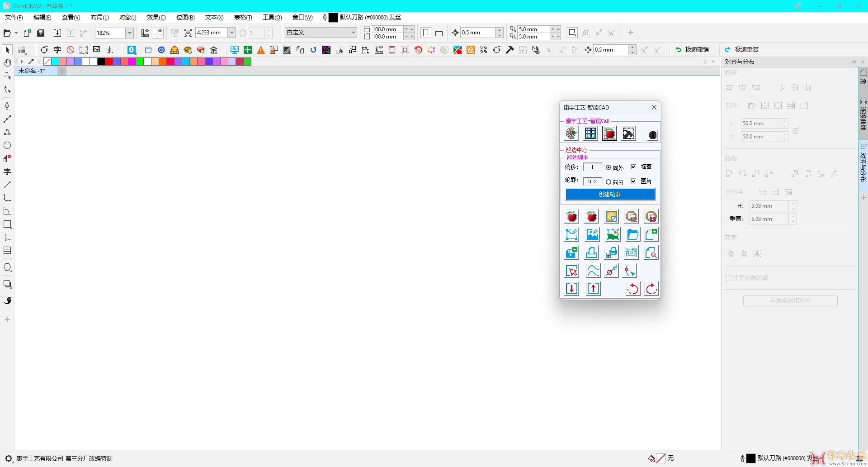
Task: Toggle landscape page orientation
Action: pyautogui.click(x=439, y=33)
